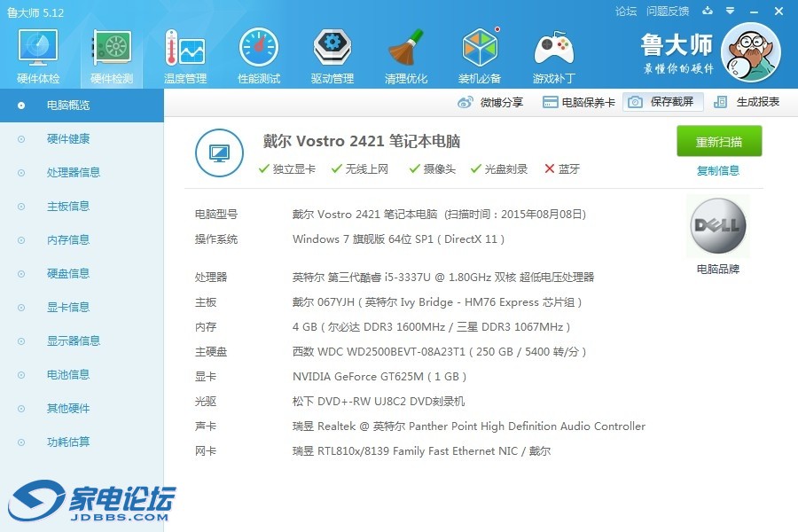Click the 摄像头 feature indicator
The height and width of the screenshot is (532, 798).
click(x=433, y=169)
